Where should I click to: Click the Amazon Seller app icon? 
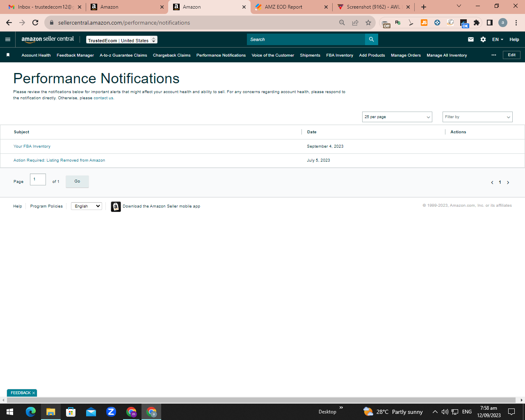(116, 207)
